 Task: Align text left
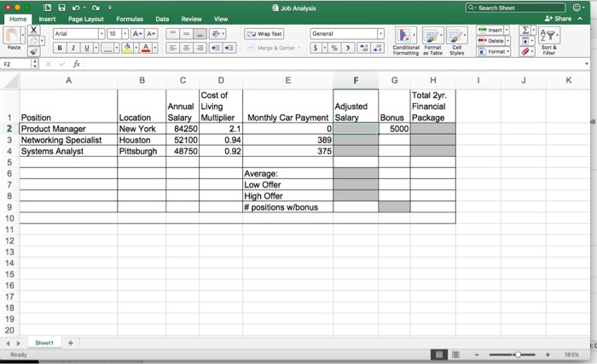pyautogui.click(x=172, y=48)
